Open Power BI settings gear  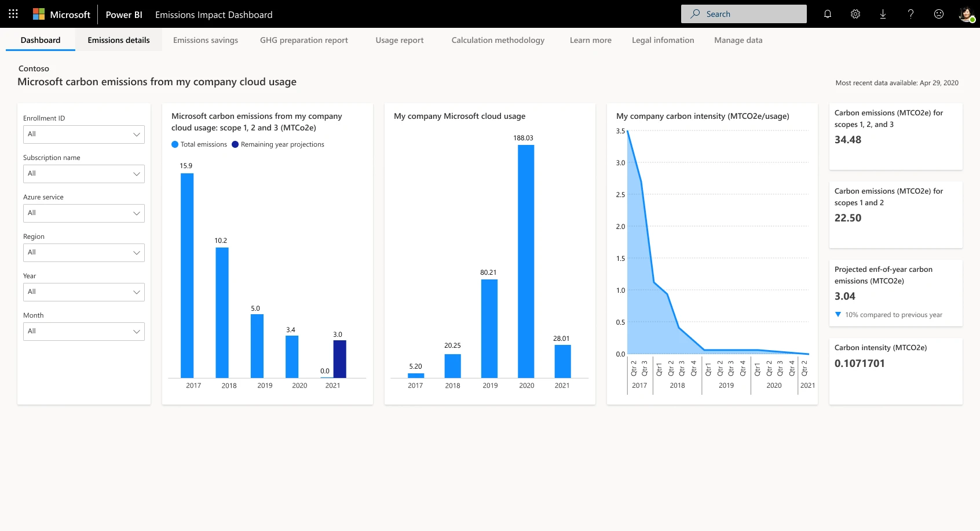pyautogui.click(x=855, y=14)
